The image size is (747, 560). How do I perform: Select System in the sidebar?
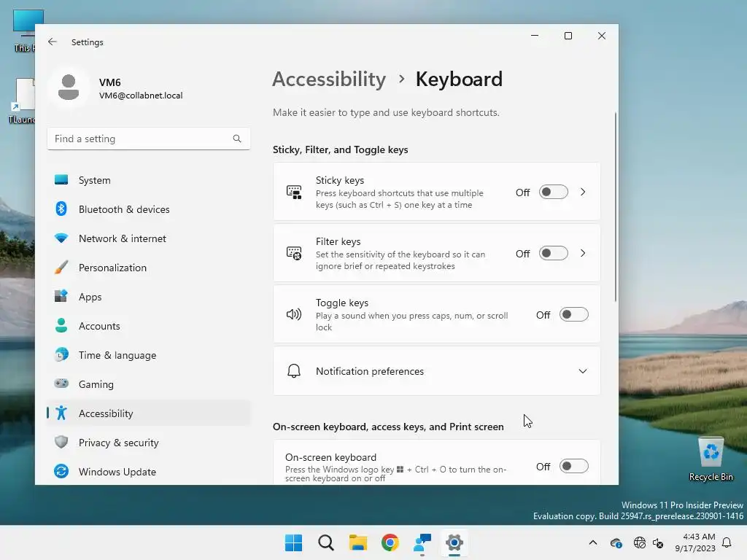coord(149,180)
